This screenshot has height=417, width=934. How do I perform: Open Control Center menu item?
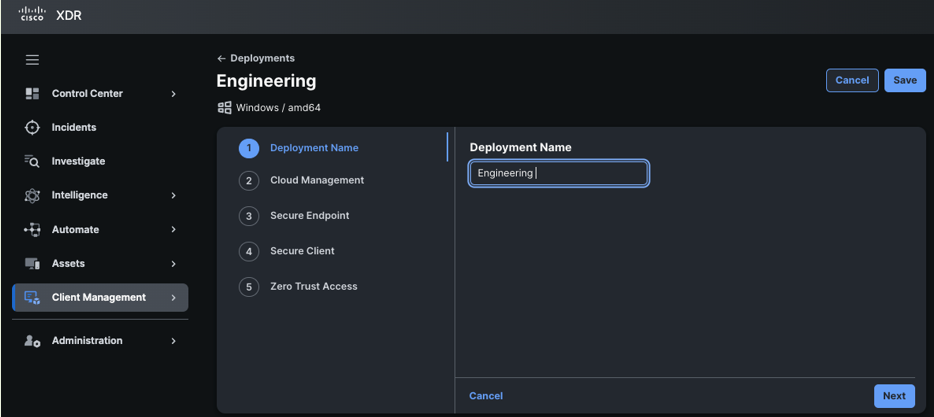(100, 94)
